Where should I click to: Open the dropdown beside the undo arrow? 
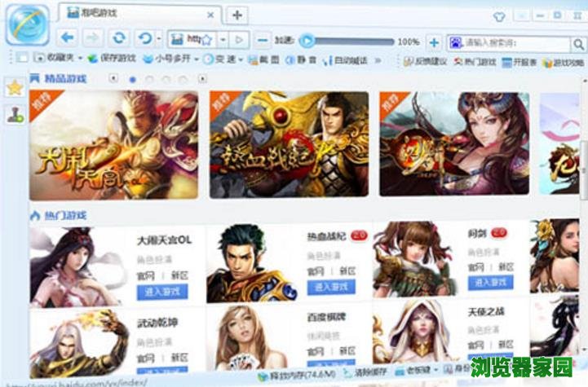tap(159, 38)
